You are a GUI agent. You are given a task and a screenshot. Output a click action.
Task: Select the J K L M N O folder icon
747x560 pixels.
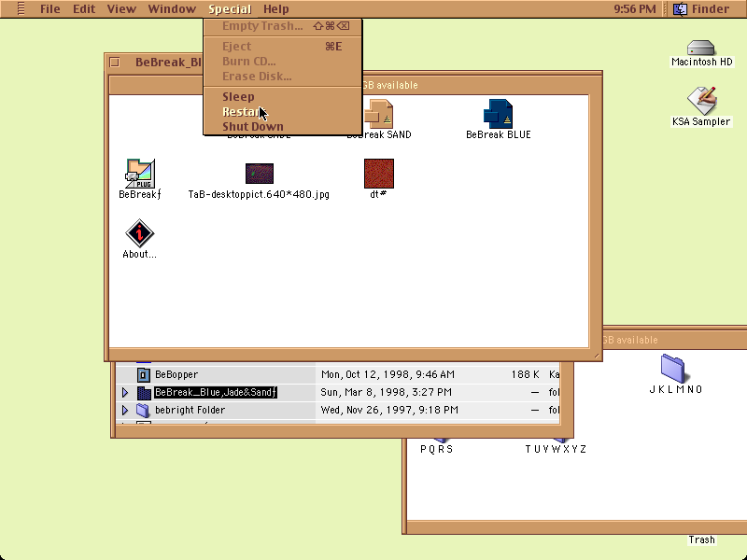tap(672, 368)
